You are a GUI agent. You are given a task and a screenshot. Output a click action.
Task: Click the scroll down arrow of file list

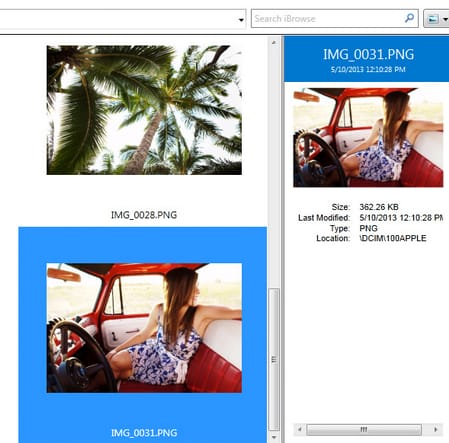(274, 437)
